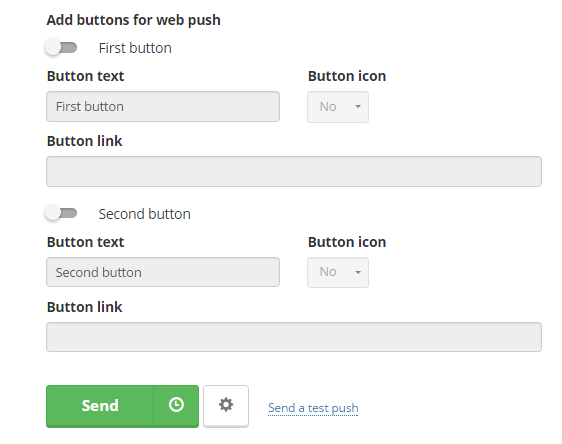Viewport: 562px width, 444px height.
Task: Click 'Button text' label above First button field
Action: (x=85, y=76)
